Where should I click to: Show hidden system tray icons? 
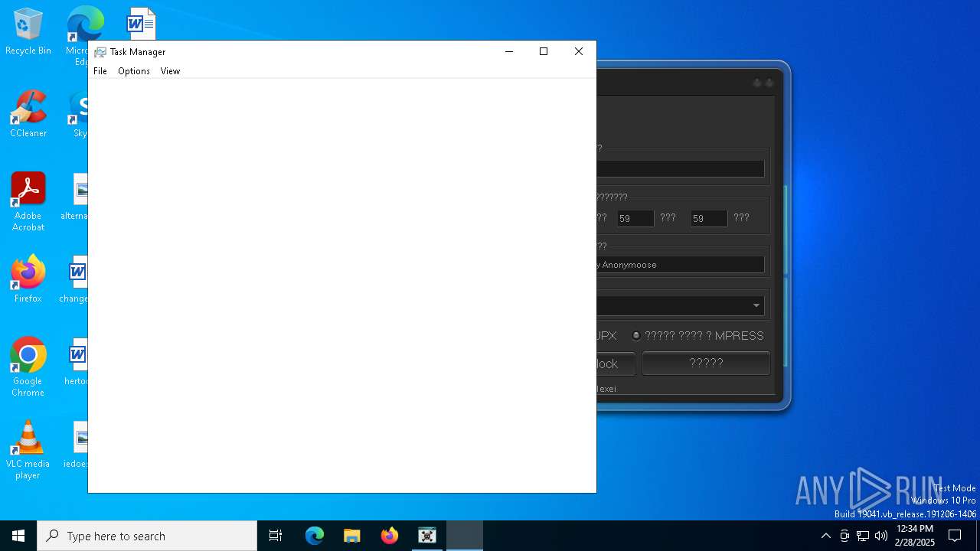825,536
